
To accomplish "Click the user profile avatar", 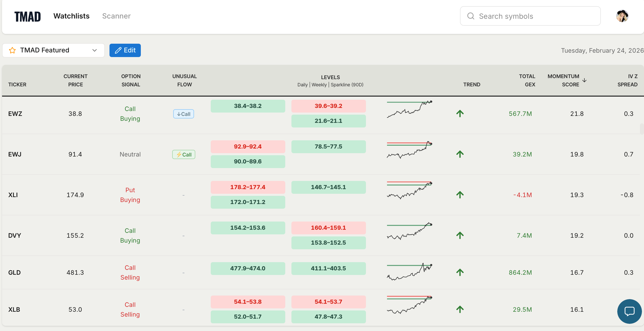I will (622, 16).
